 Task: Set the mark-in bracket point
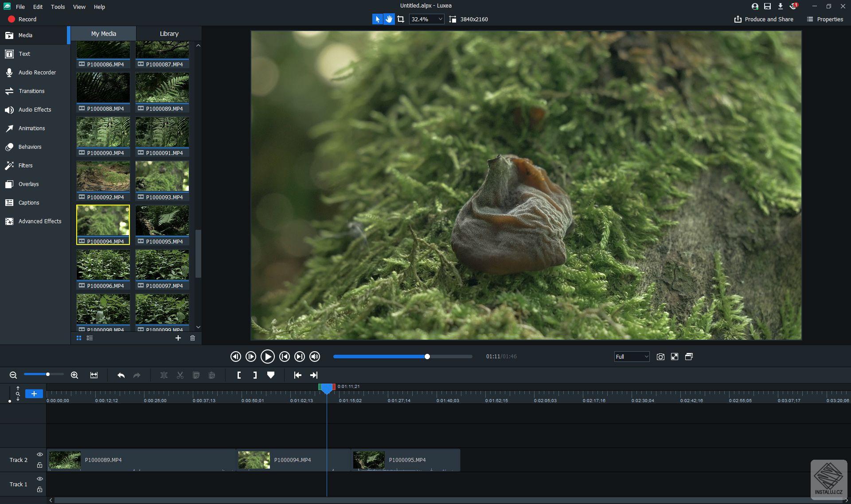click(x=239, y=375)
